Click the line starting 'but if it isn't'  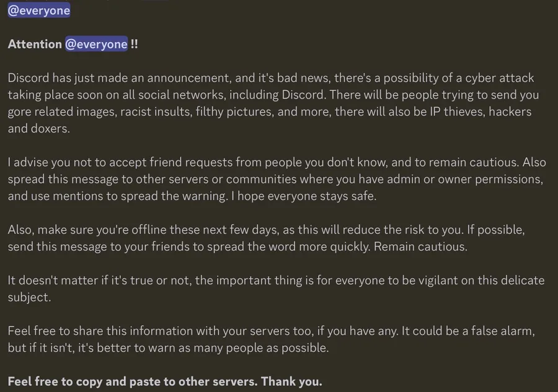(x=168, y=348)
